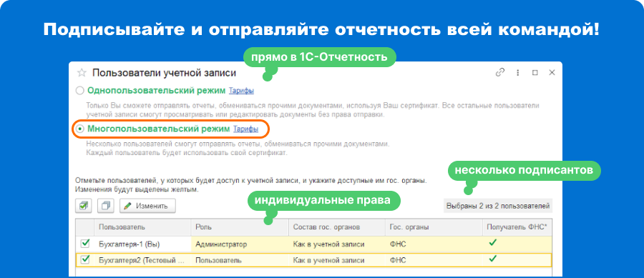Open Тарифы link next to Однопользовательский режим
This screenshot has height=278, width=644.
click(x=241, y=90)
